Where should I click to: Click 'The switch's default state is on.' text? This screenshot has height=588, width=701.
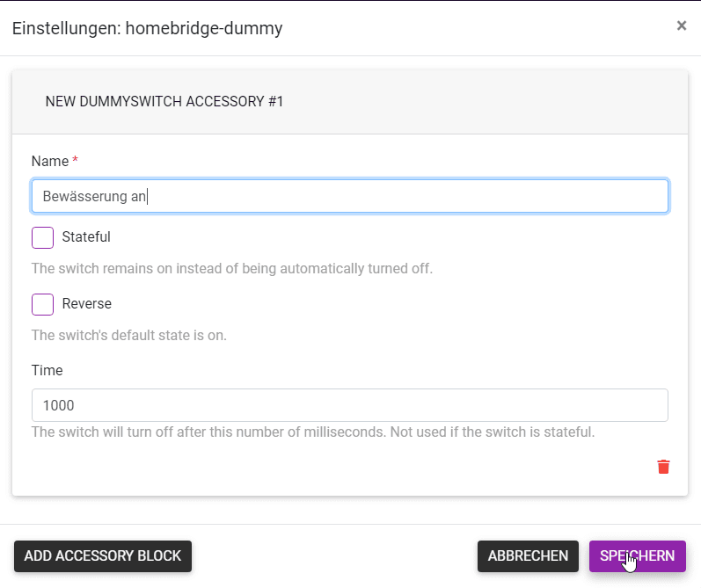(x=128, y=335)
